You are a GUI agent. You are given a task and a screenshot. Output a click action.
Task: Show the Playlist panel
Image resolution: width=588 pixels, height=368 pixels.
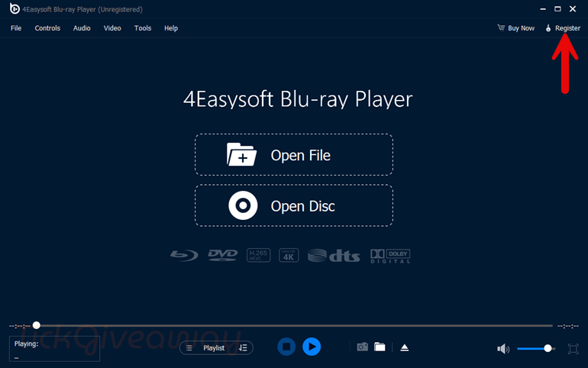(214, 347)
